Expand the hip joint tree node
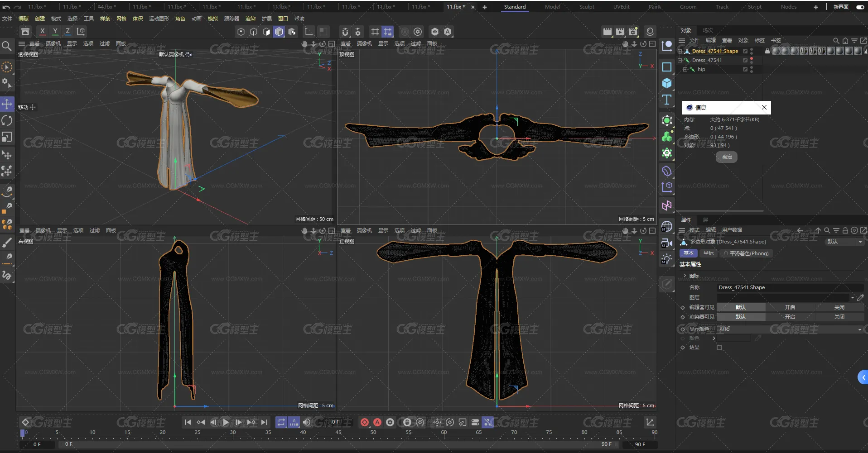 pos(685,69)
